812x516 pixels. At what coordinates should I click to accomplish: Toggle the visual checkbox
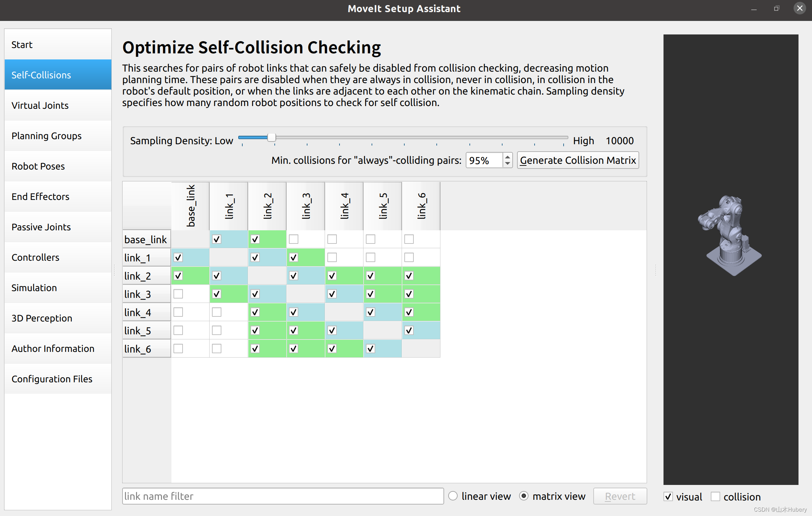[x=668, y=496]
